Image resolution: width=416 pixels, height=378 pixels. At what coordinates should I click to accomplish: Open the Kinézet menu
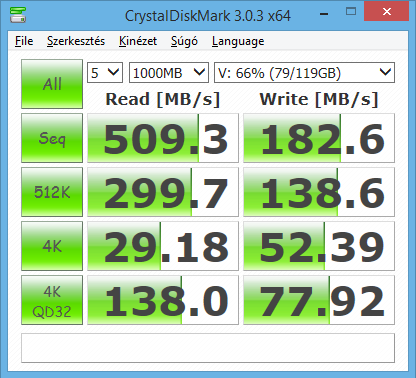[x=138, y=41]
